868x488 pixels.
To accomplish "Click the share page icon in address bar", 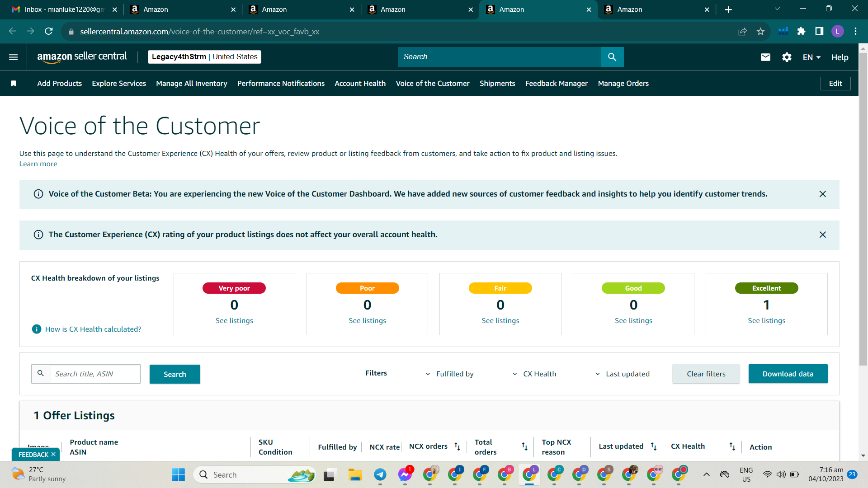I will click(x=742, y=31).
